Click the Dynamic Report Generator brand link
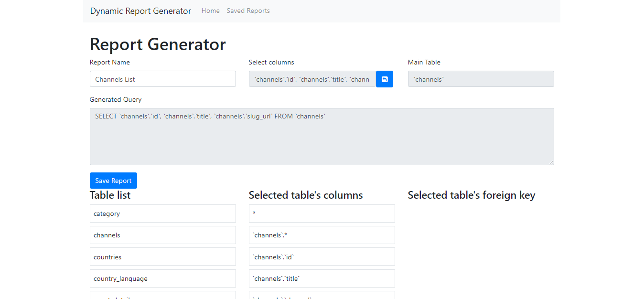The width and height of the screenshot is (644, 299). [x=140, y=11]
